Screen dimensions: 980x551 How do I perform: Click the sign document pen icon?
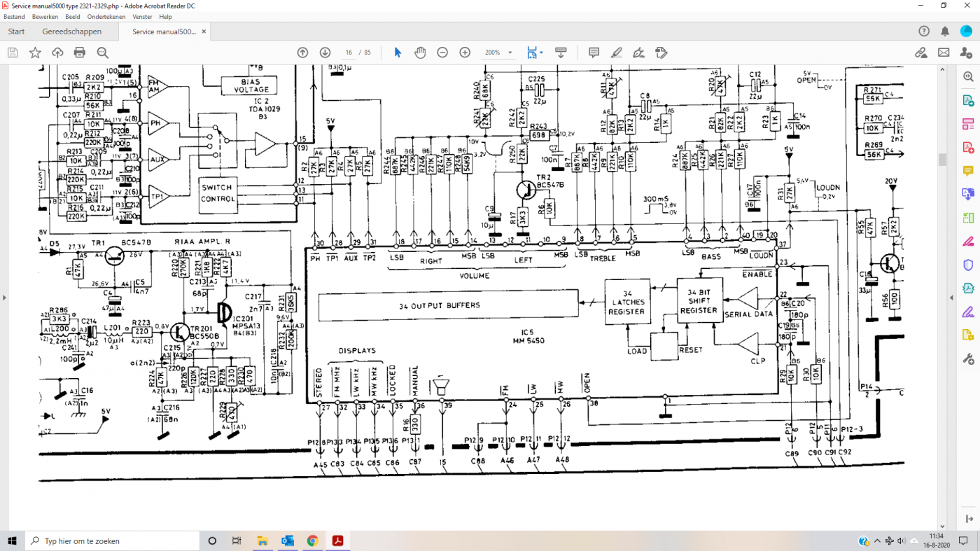pos(638,53)
